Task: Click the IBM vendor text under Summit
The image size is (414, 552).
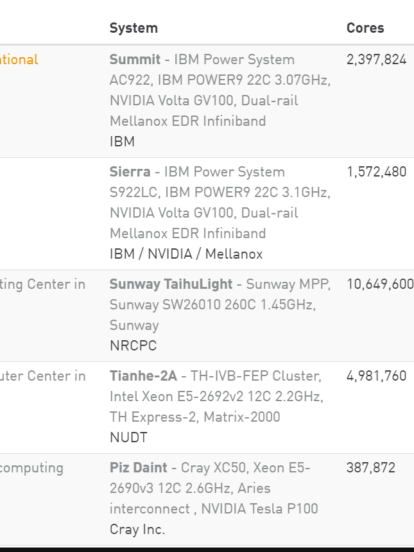Action: click(x=122, y=142)
